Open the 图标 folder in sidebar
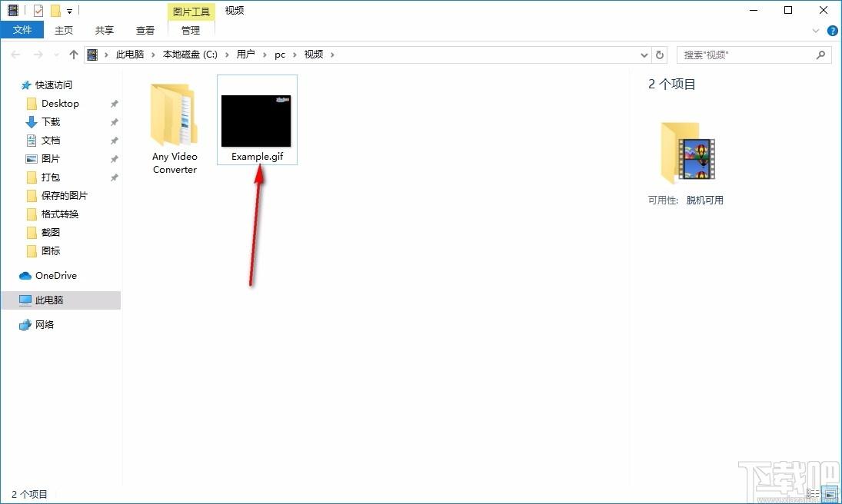842x504 pixels. [51, 250]
